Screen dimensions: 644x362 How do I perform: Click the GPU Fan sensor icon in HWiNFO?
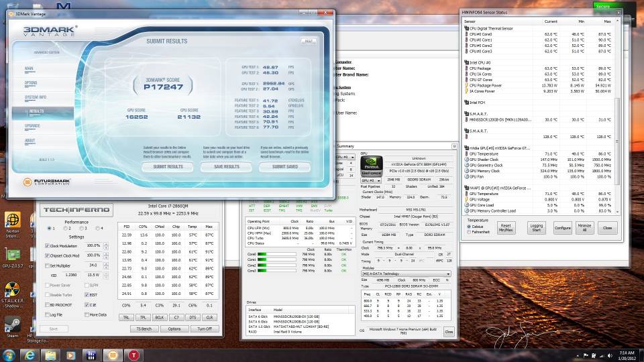tap(467, 176)
